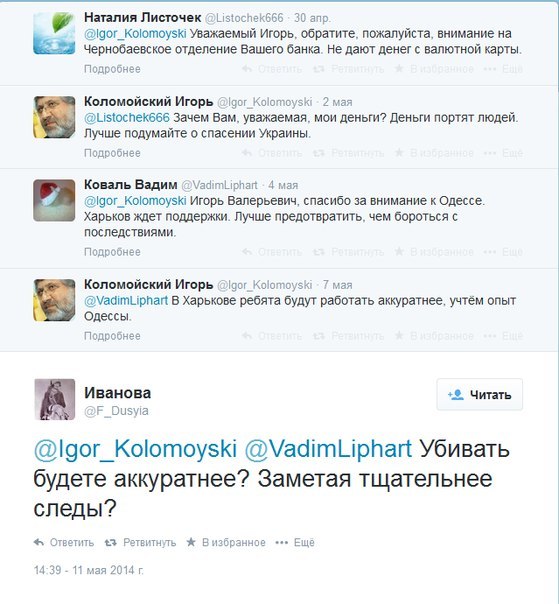The image size is (559, 604).
Task: Open the 14:39 - 11 мая 2014 timestamp
Action: (89, 570)
